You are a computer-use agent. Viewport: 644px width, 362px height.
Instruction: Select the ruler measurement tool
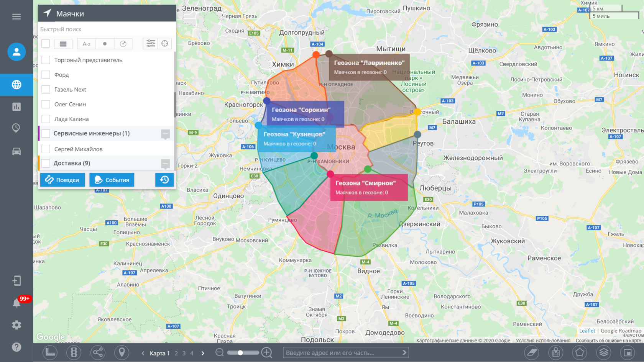50,352
